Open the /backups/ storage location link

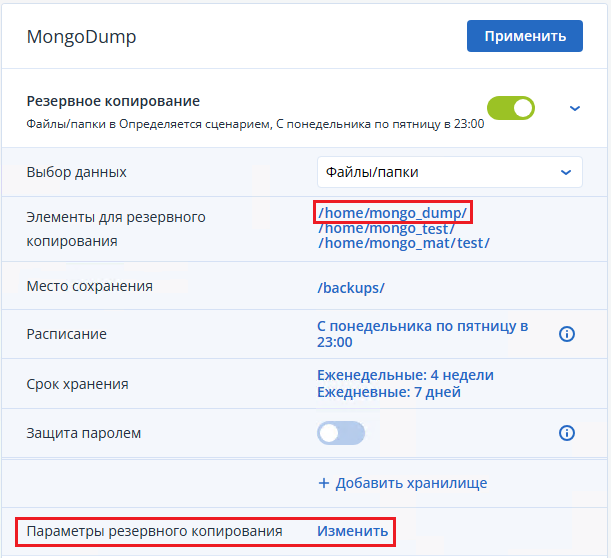tap(351, 288)
